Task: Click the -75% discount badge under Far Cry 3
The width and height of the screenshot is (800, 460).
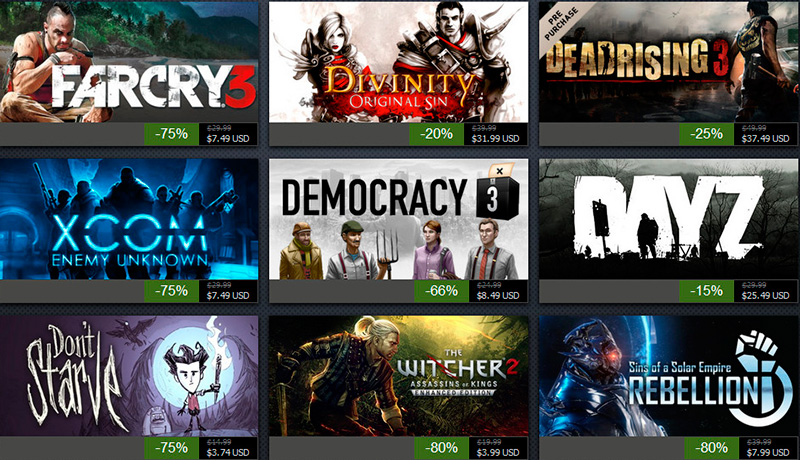Action: [x=171, y=134]
